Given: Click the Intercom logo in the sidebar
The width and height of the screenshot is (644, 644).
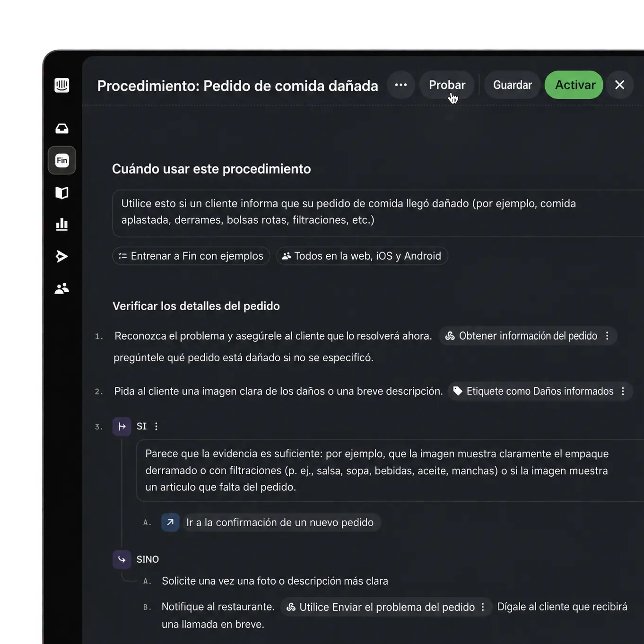Looking at the screenshot, I should point(62,85).
